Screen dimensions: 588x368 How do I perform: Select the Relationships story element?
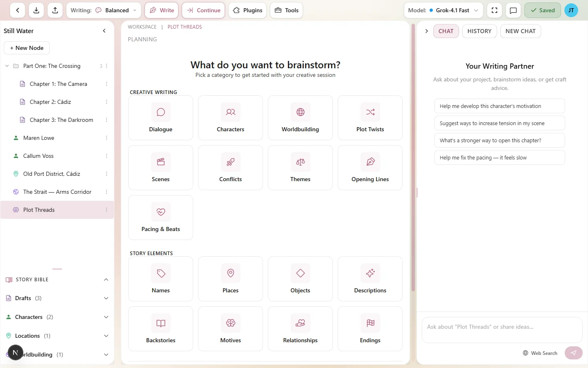(x=300, y=328)
